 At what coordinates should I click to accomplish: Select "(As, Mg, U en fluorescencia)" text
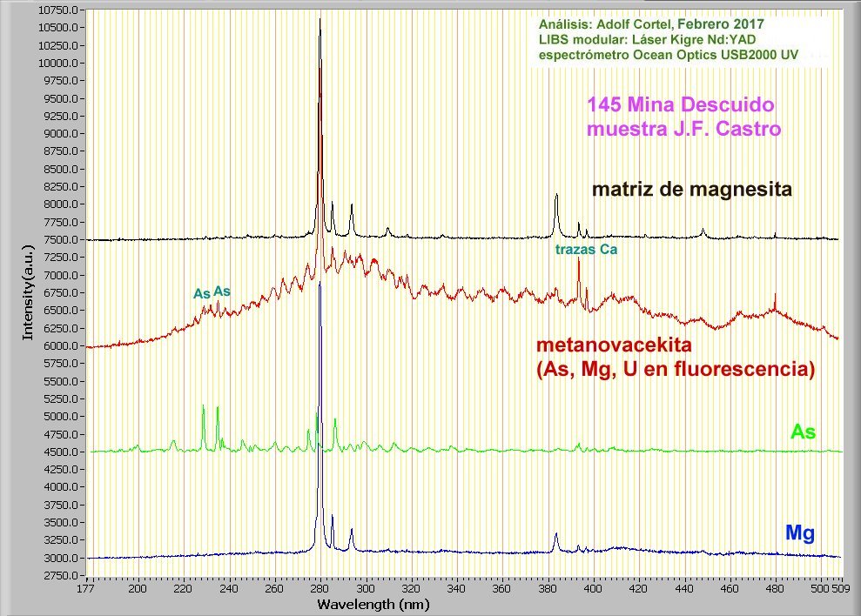[x=676, y=370]
